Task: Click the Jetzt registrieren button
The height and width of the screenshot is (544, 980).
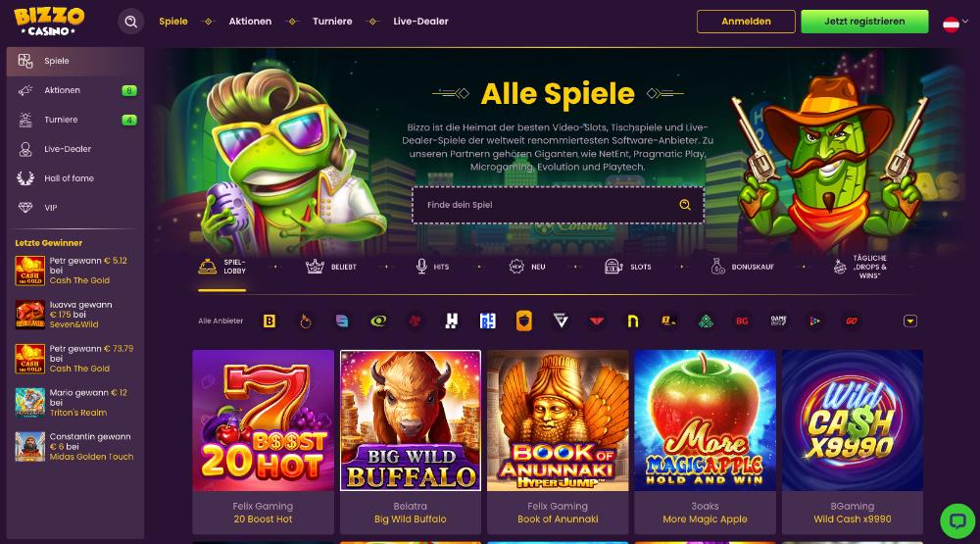Action: pos(864,22)
